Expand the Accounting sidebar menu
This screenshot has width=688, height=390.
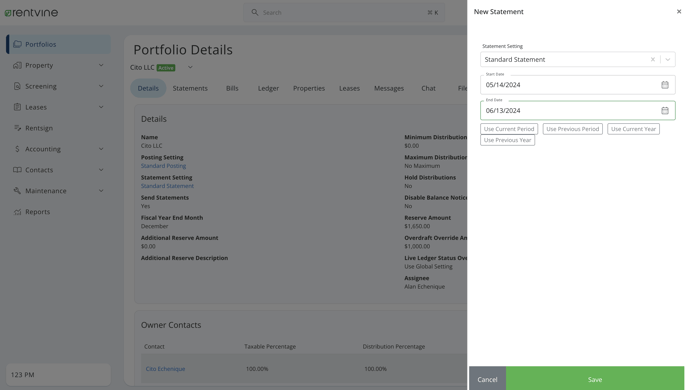(101, 149)
